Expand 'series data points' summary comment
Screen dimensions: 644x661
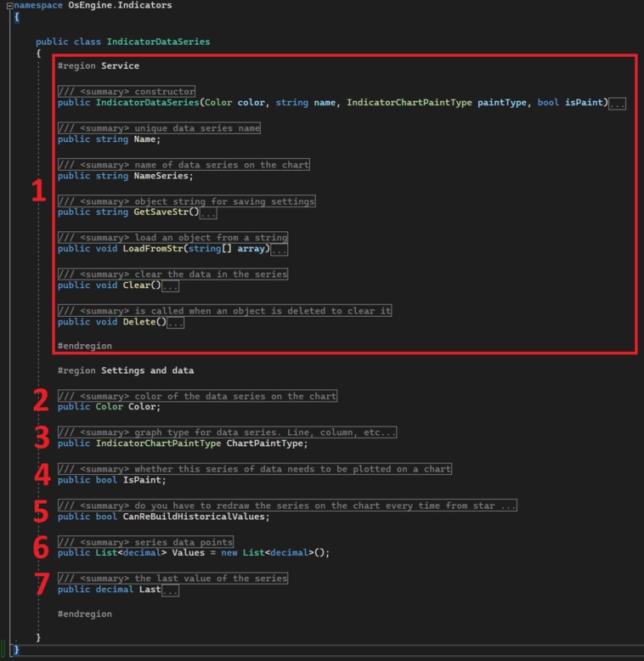pos(145,542)
